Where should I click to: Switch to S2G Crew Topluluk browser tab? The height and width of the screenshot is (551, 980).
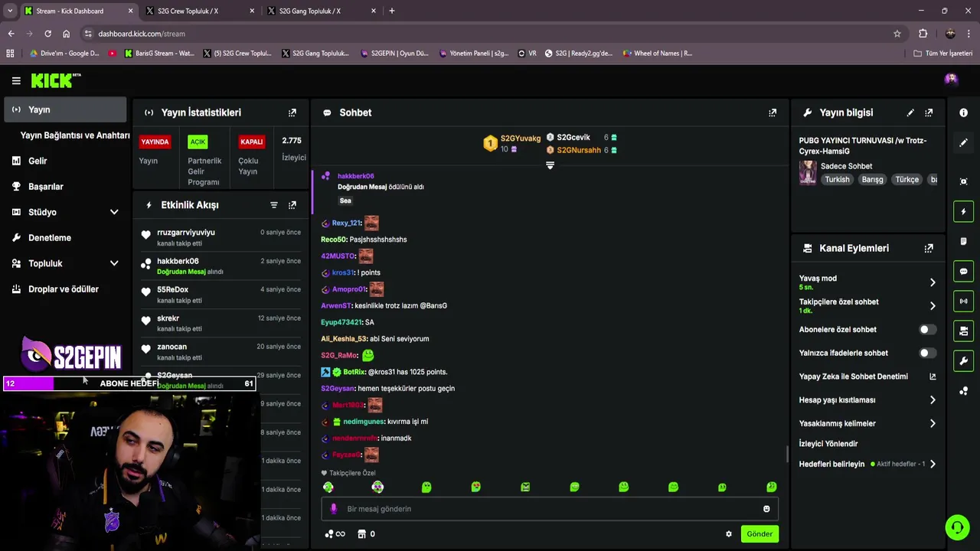[198, 11]
